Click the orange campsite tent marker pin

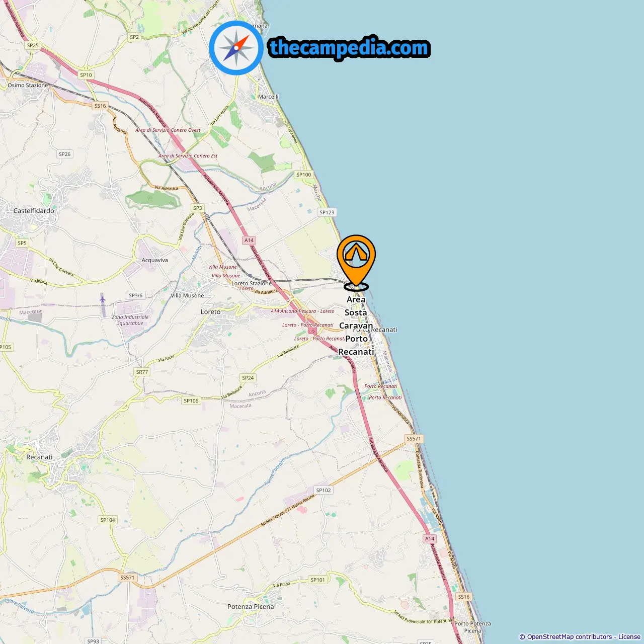(356, 262)
